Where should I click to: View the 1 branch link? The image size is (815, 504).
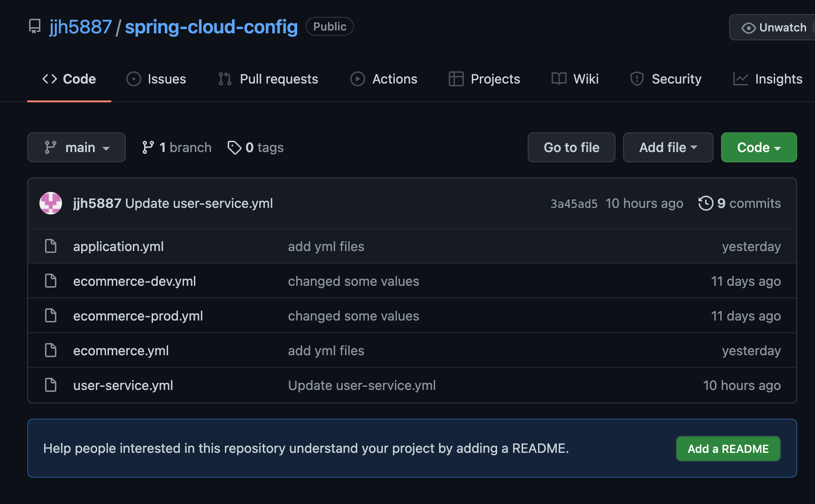[177, 147]
